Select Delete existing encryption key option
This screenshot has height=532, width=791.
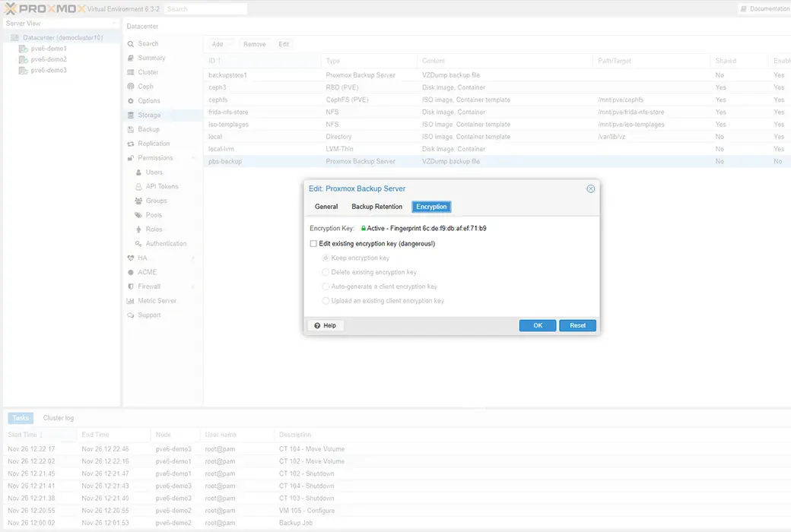326,272
